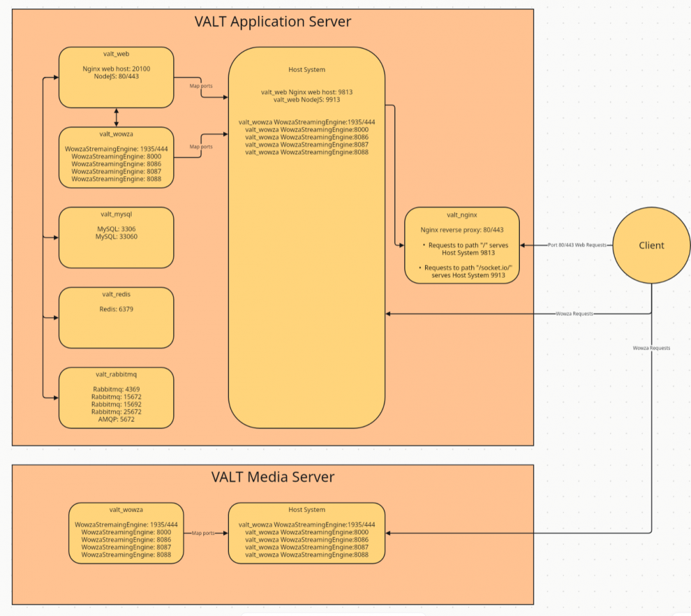Click "Wowza Requests" label on arrow into Host System
This screenshot has height=616, width=691.
coord(575,314)
